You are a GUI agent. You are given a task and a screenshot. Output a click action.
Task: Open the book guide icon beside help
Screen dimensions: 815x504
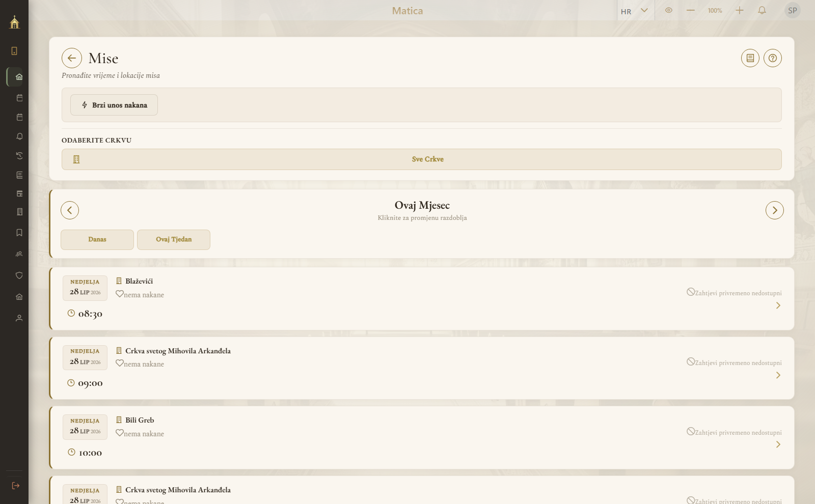(750, 58)
